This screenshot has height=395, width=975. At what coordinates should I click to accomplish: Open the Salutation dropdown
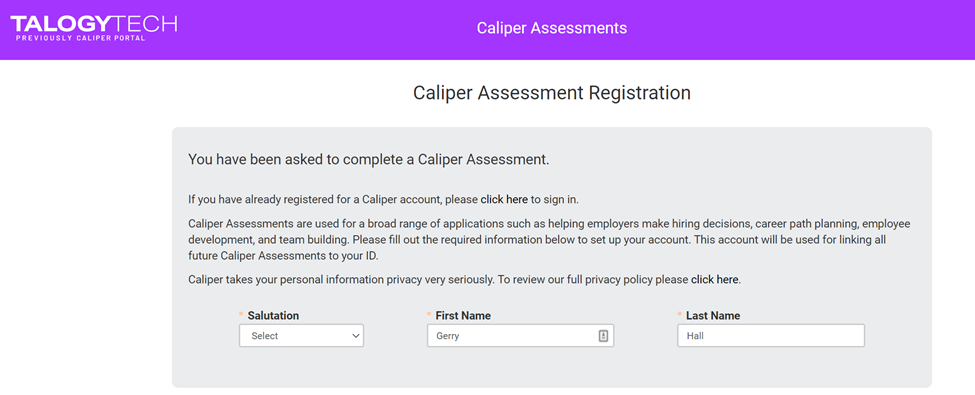pos(301,336)
